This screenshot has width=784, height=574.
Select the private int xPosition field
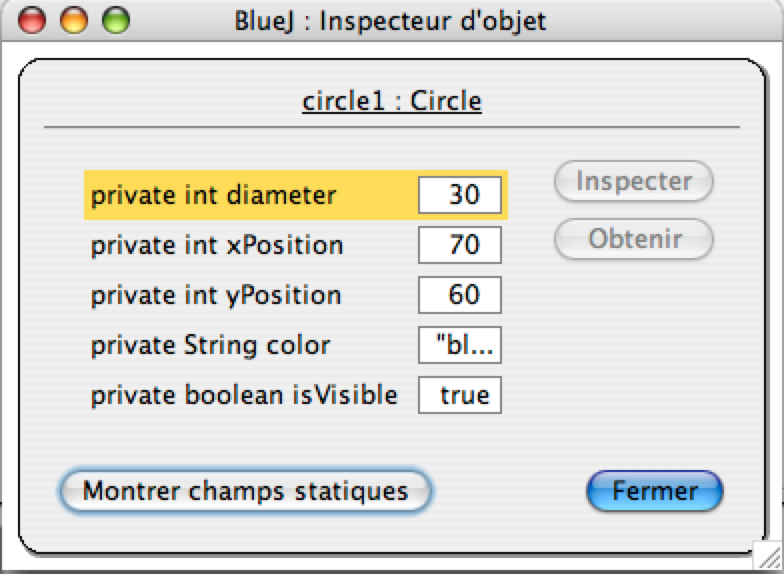pyautogui.click(x=296, y=245)
